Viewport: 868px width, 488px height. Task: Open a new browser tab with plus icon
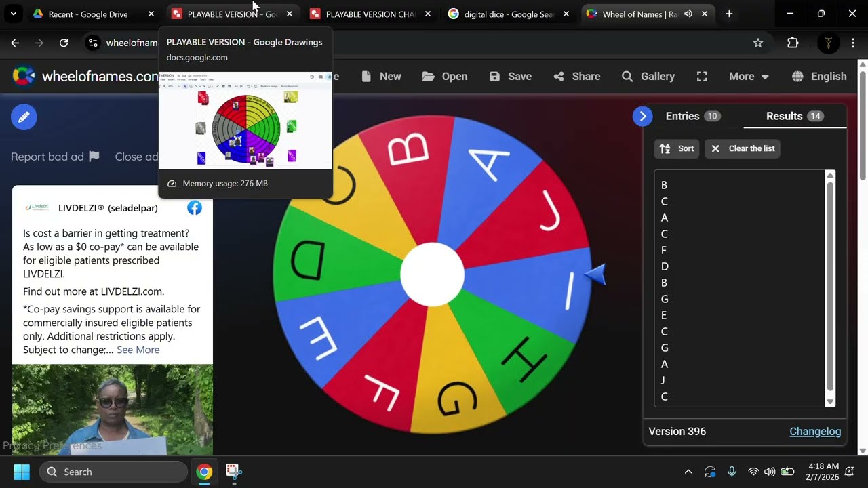point(729,14)
